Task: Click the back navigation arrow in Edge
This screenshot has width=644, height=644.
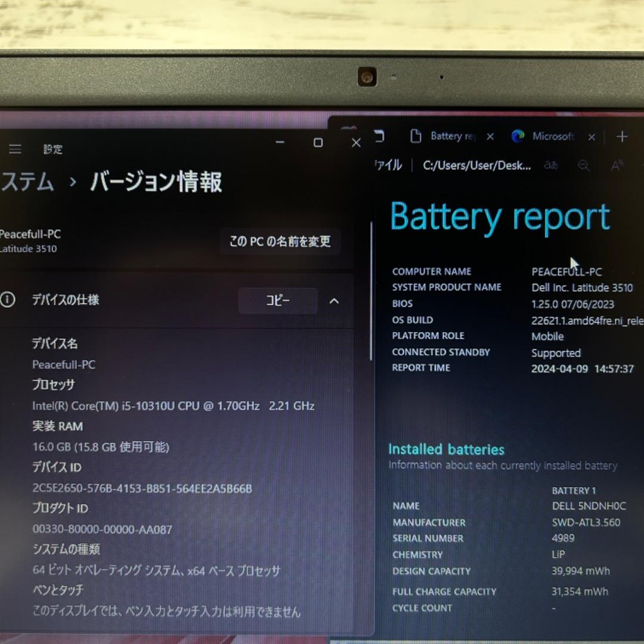Action: 380,136
